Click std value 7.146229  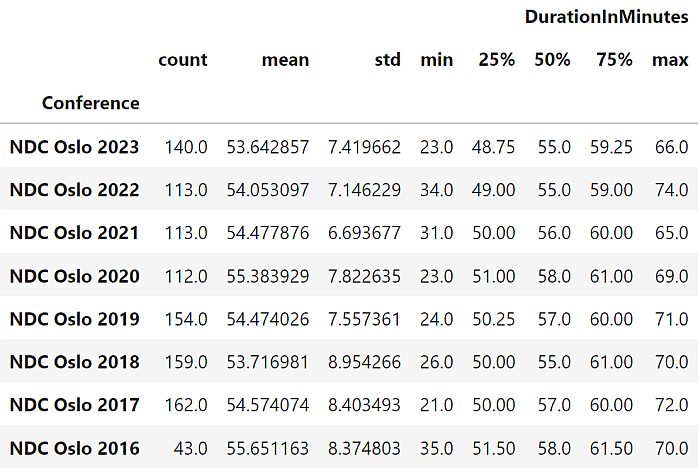(x=364, y=190)
